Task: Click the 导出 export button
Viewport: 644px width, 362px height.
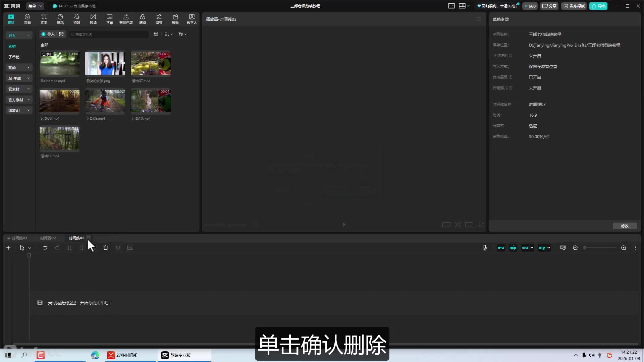Action: [x=599, y=6]
